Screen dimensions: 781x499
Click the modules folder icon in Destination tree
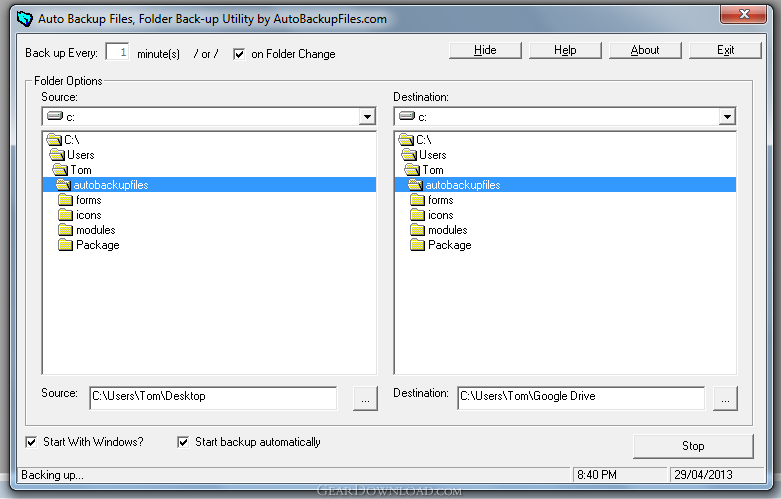point(417,230)
